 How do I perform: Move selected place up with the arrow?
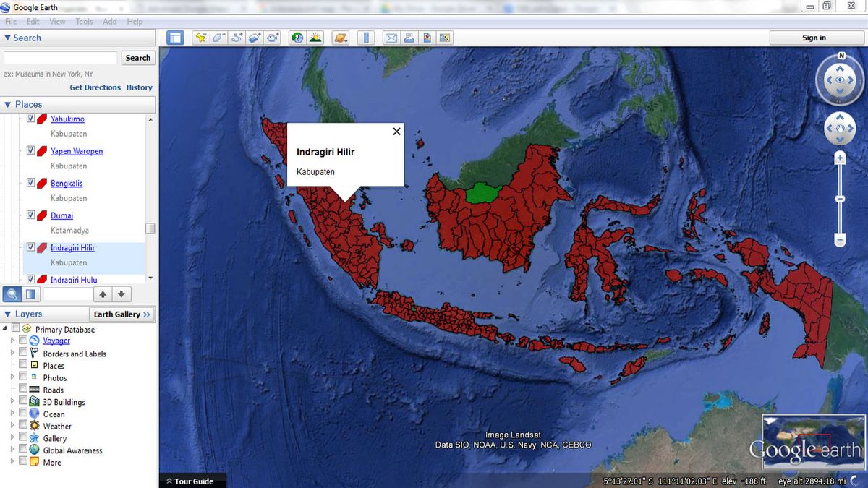tap(103, 294)
